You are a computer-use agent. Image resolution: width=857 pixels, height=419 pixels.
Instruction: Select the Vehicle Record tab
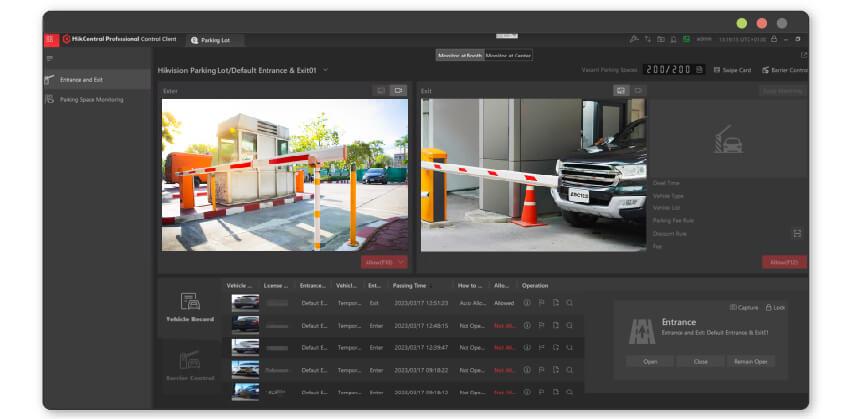(190, 308)
